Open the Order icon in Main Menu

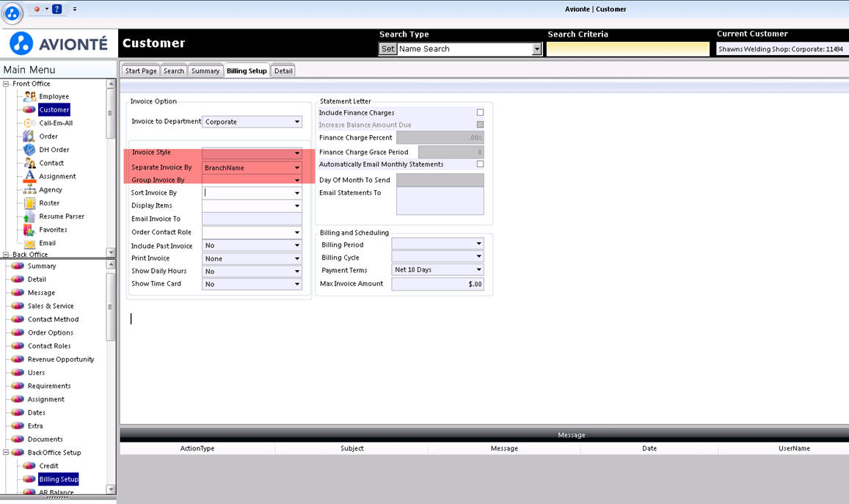tap(29, 136)
